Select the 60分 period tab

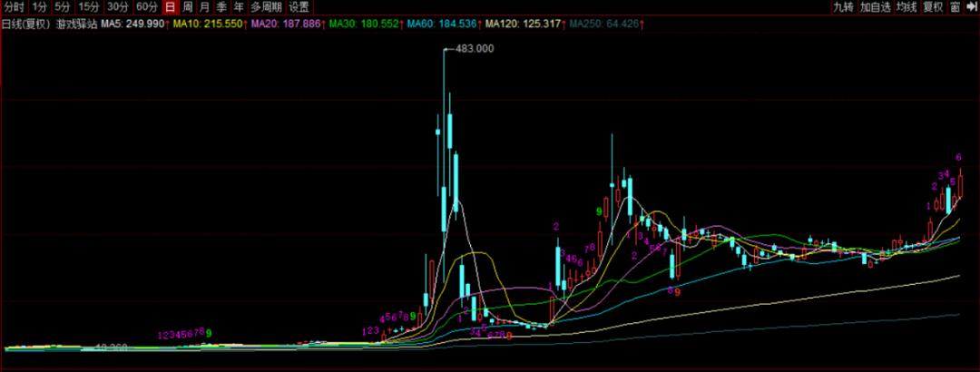pyautogui.click(x=146, y=7)
